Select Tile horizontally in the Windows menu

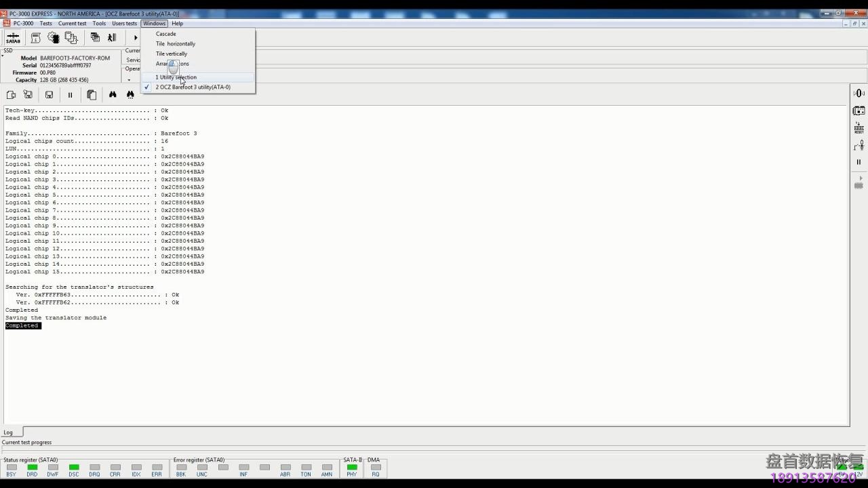[x=176, y=43]
